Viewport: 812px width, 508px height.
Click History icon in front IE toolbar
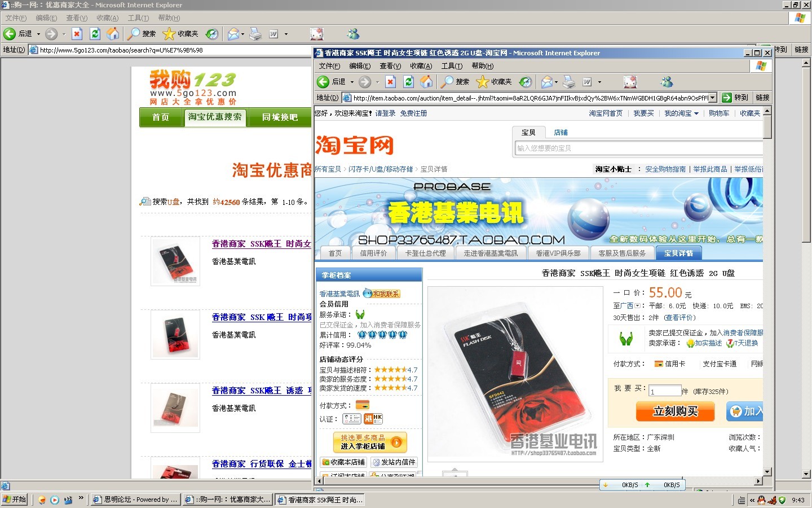(526, 82)
